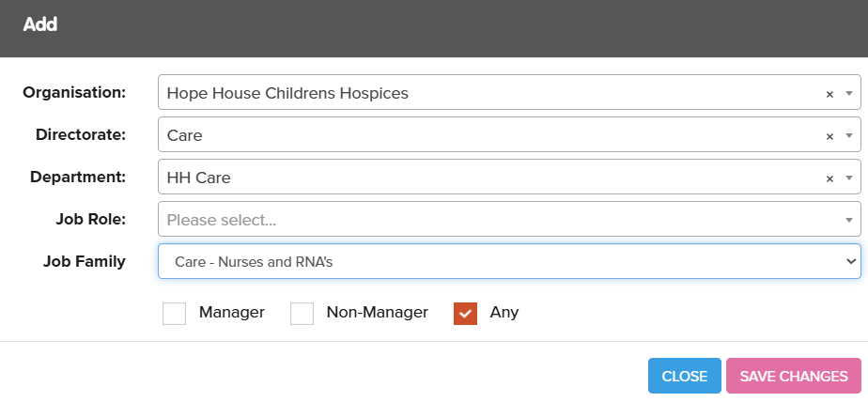Tick the Manager checkbox

(174, 313)
